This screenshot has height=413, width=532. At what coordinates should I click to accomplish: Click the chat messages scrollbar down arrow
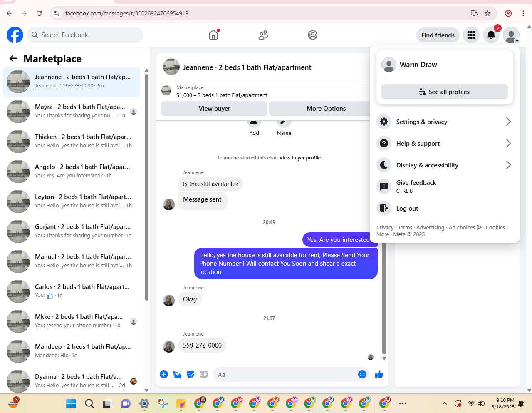(384, 358)
